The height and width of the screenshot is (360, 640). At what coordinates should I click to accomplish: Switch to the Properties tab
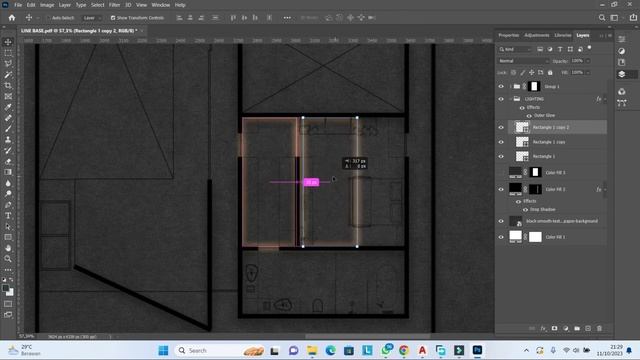coord(509,36)
